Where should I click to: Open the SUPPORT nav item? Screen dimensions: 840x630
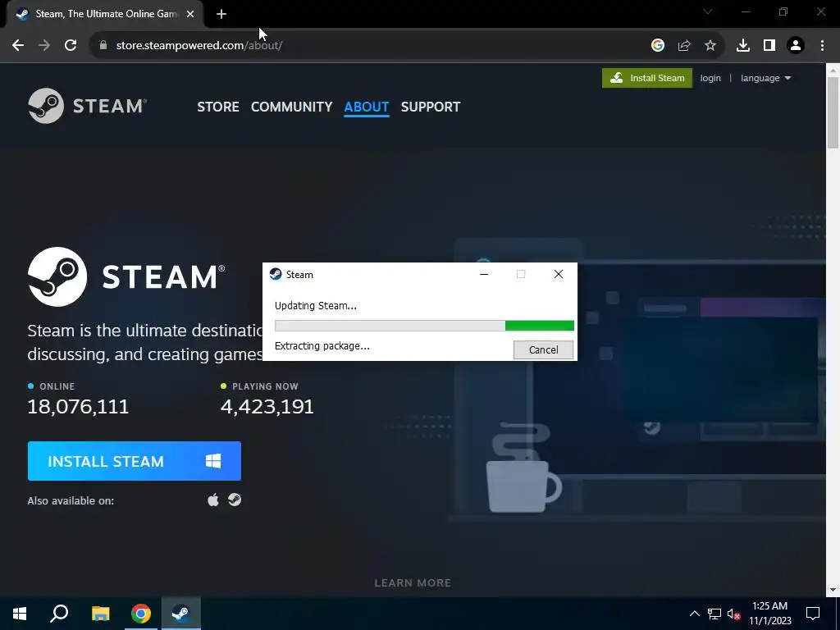coord(430,107)
